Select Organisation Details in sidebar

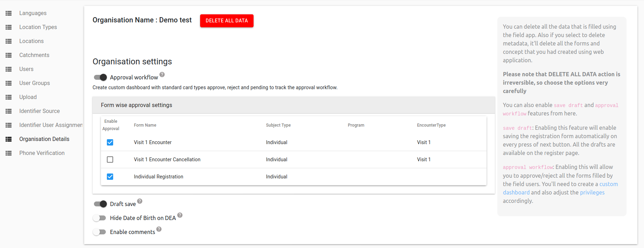[44, 139]
